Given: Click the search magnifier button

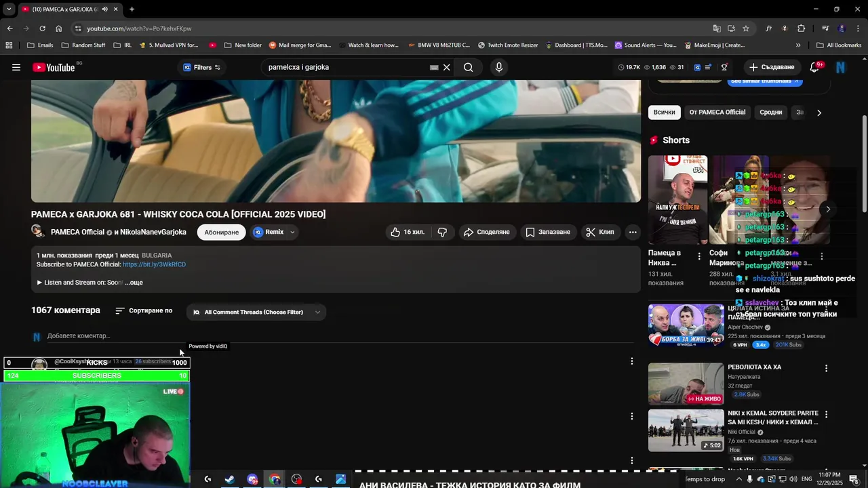Looking at the screenshot, I should pos(469,67).
